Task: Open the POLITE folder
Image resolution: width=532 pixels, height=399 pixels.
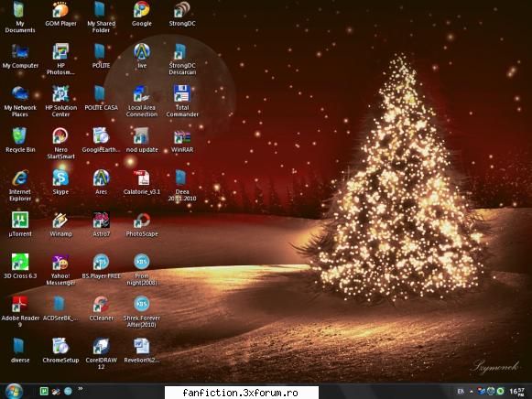Action: pyautogui.click(x=101, y=51)
